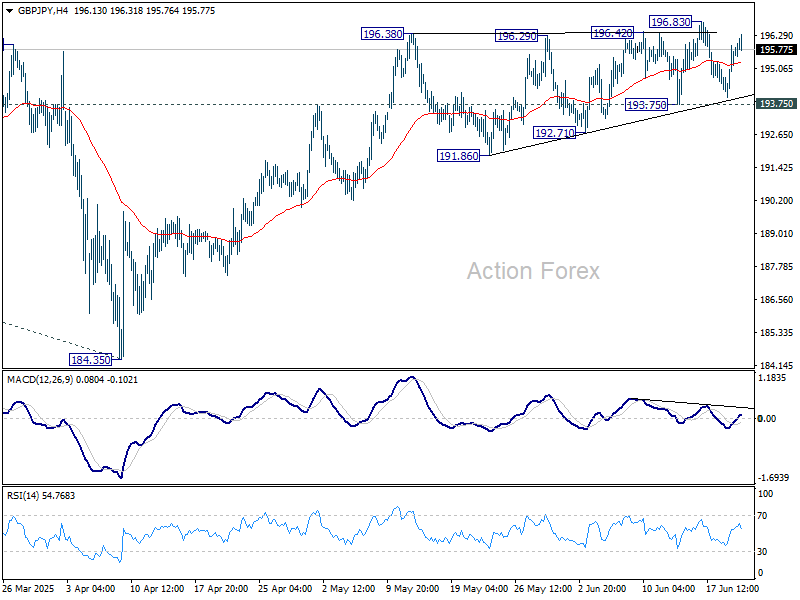
Task: Select the current price tag 195.775
Action: pos(777,49)
